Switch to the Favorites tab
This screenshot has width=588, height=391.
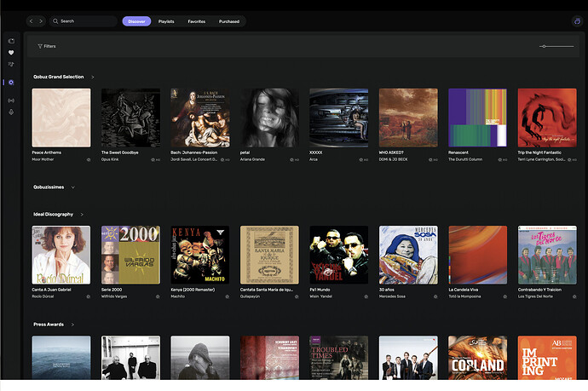pos(197,21)
